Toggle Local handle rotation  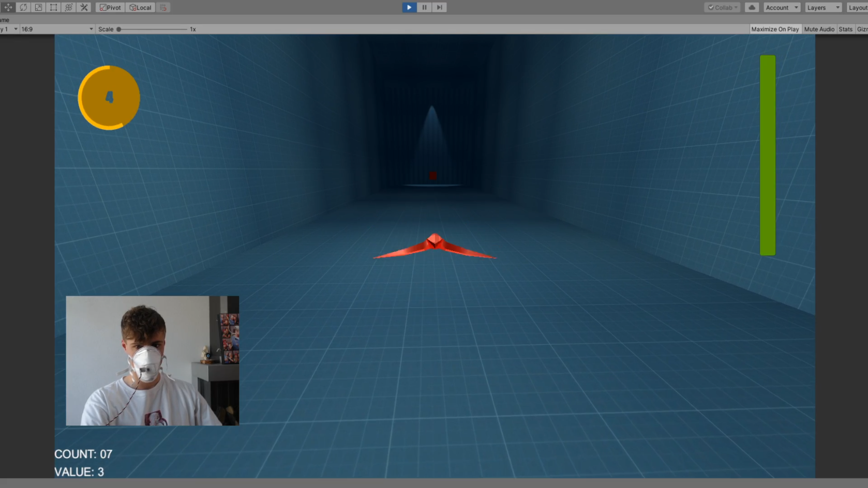tap(141, 7)
